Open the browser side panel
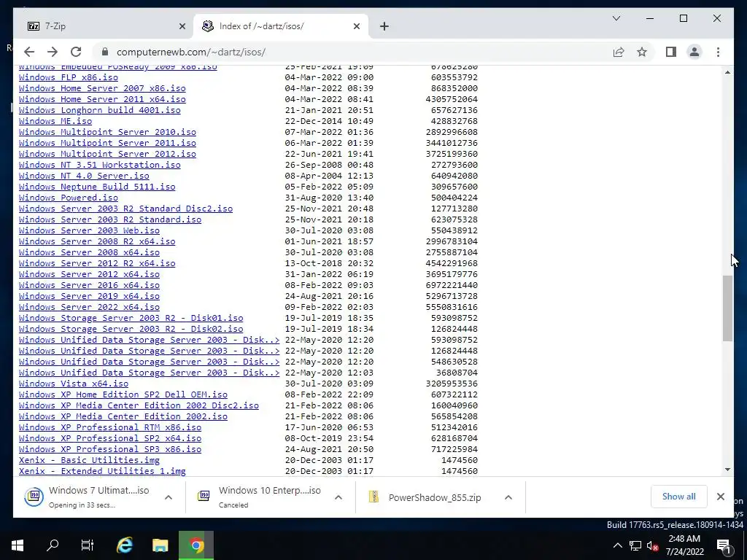The width and height of the screenshot is (747, 560). click(x=671, y=52)
